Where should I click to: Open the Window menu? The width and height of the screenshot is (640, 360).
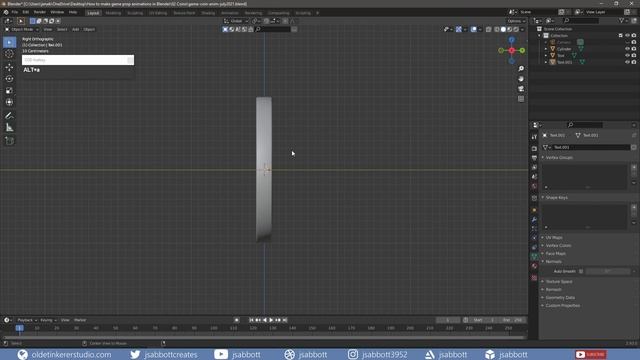[x=57, y=12]
